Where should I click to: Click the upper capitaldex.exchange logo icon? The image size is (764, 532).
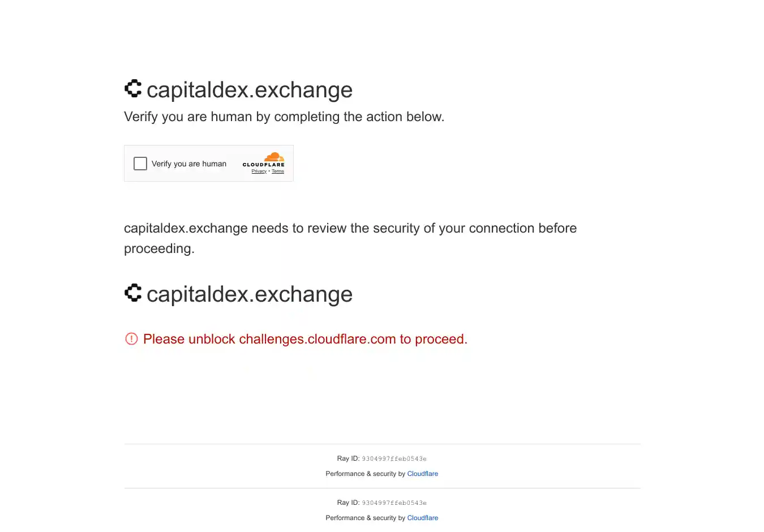[x=133, y=89]
